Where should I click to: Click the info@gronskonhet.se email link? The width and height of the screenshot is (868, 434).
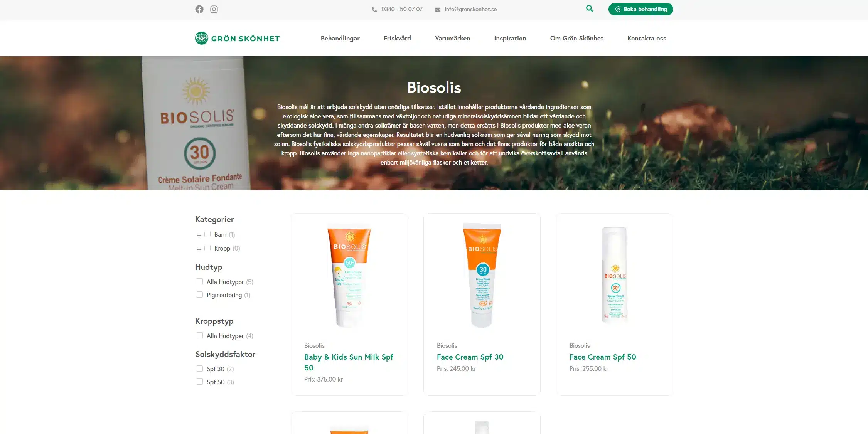(x=470, y=9)
